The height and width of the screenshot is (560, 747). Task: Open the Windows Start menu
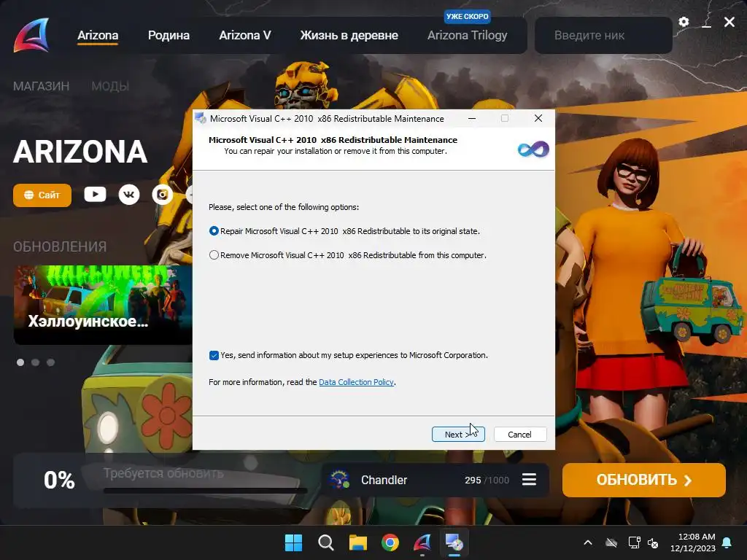coord(293,542)
